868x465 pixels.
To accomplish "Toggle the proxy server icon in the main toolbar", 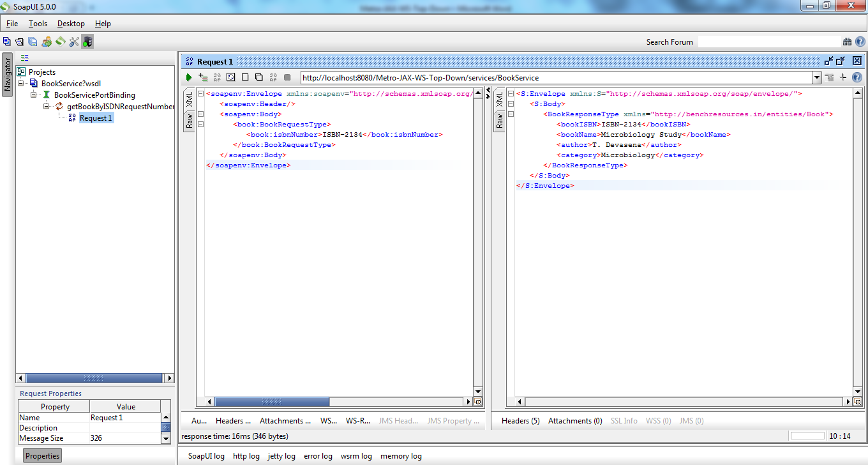I will (87, 42).
